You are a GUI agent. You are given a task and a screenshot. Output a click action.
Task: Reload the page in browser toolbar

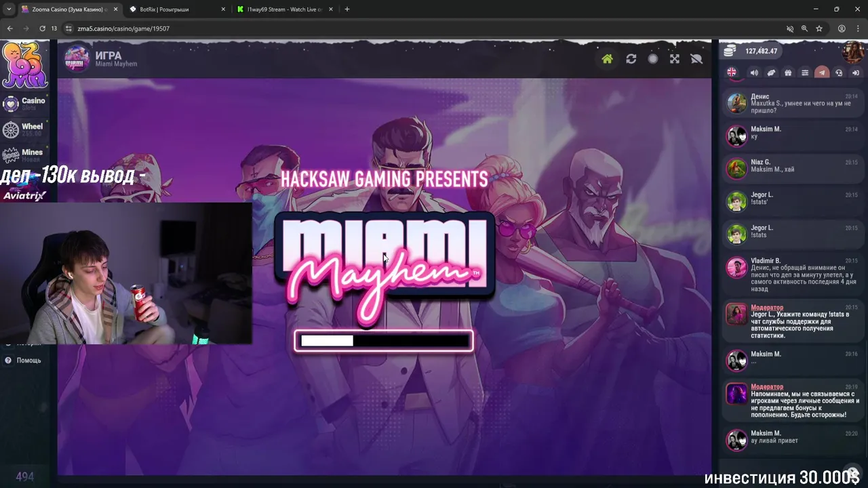pyautogui.click(x=42, y=28)
